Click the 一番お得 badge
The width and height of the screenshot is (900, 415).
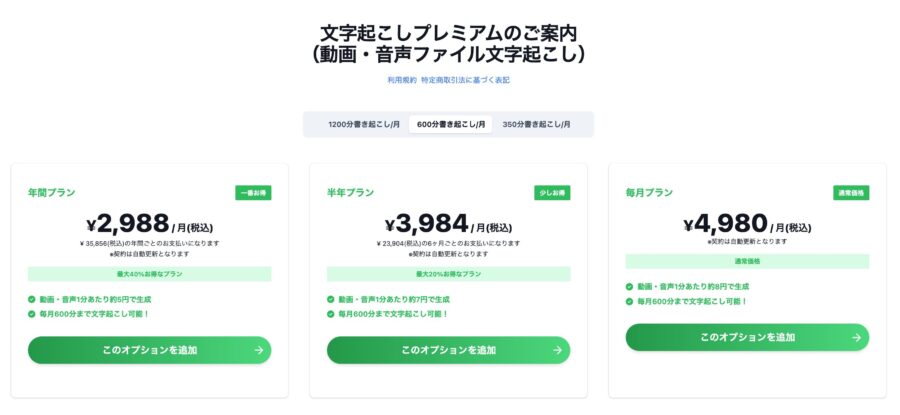(253, 193)
